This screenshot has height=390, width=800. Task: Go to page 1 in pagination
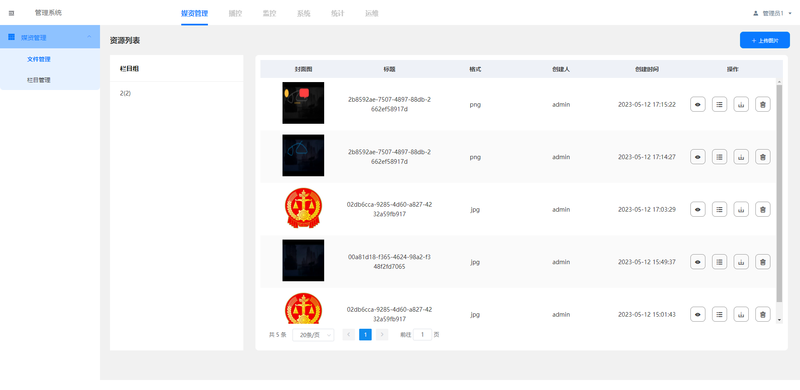coord(365,335)
